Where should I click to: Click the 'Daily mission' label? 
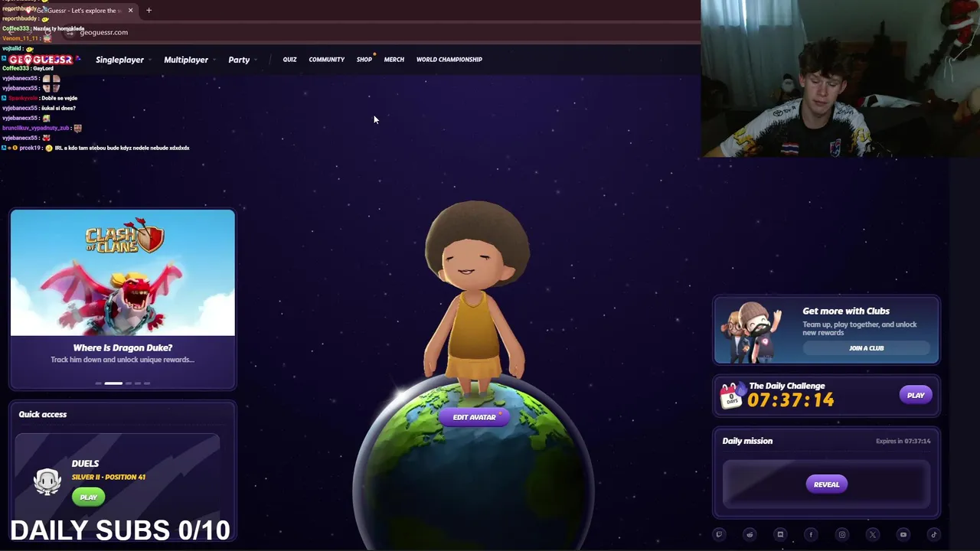(x=747, y=441)
